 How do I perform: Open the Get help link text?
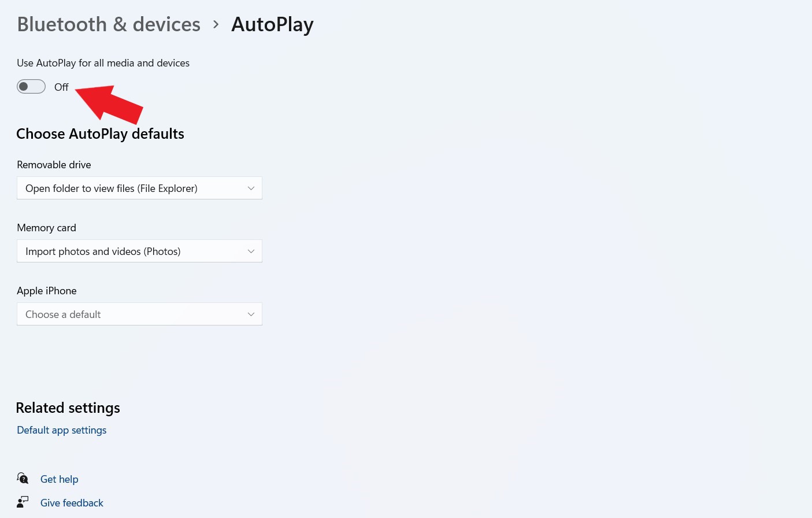pyautogui.click(x=60, y=479)
